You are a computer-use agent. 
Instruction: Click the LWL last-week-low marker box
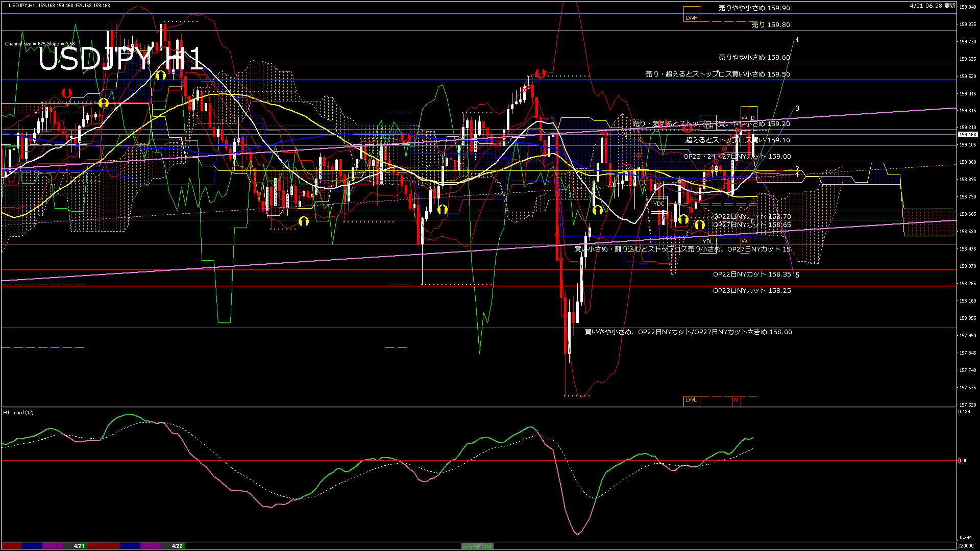click(691, 400)
